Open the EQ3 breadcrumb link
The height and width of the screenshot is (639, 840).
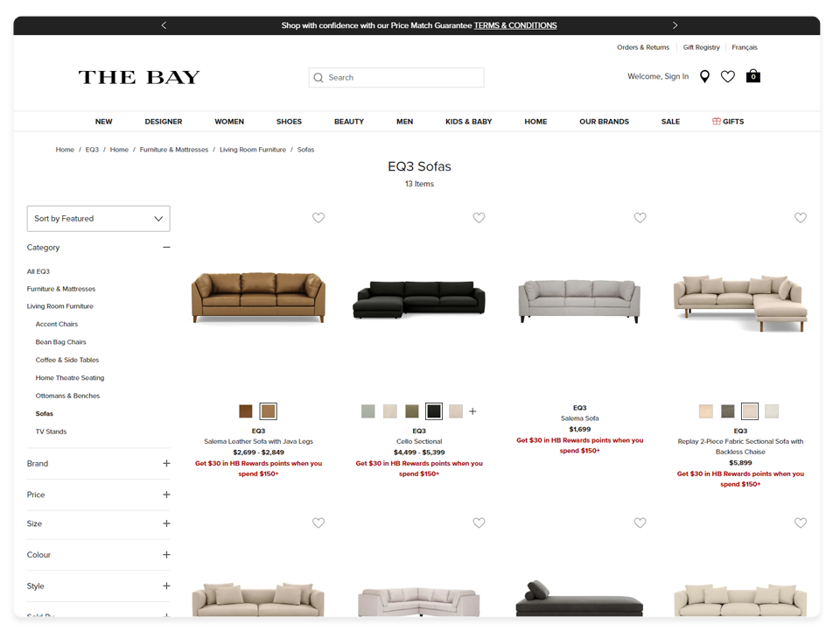[92, 150]
